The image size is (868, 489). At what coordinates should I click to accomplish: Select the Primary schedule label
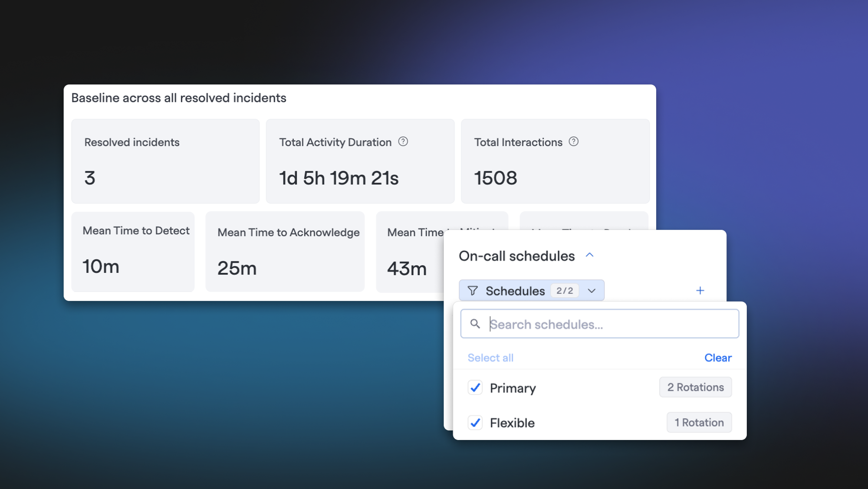point(513,388)
